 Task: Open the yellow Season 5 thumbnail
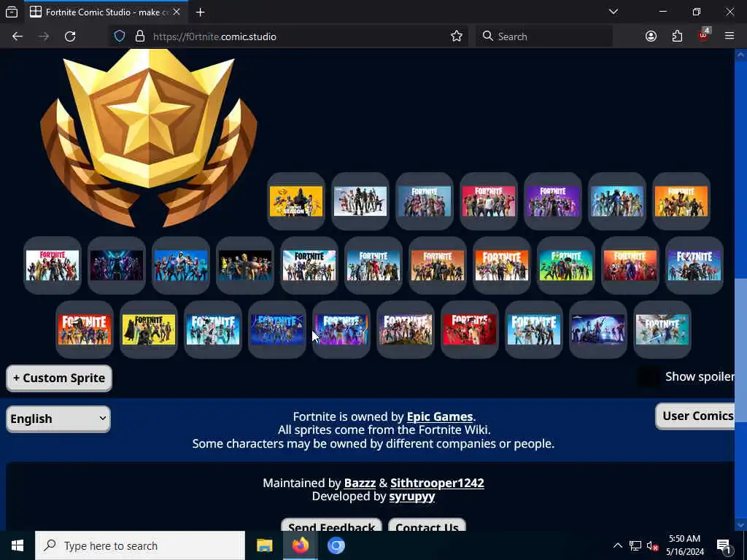point(296,201)
